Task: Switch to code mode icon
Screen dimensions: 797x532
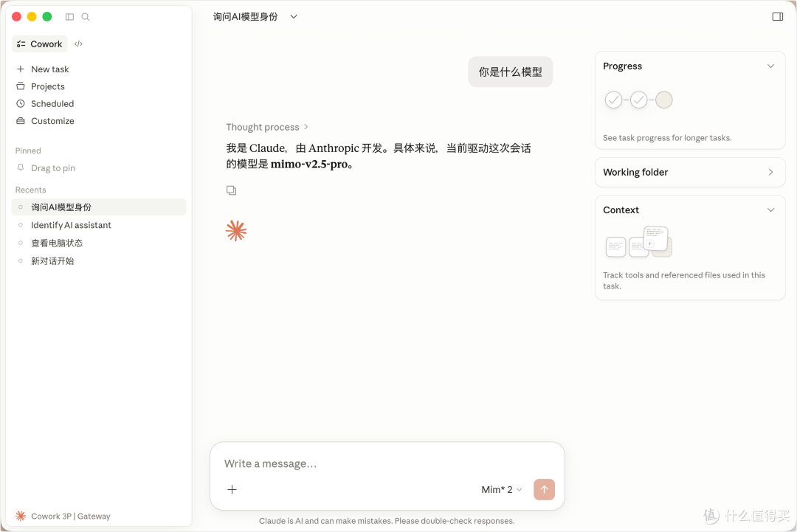Action: coord(78,44)
